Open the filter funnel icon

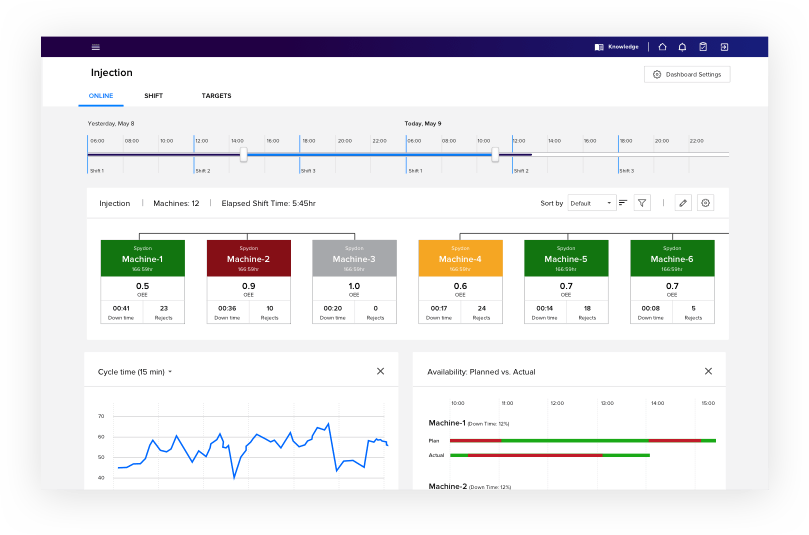point(643,203)
